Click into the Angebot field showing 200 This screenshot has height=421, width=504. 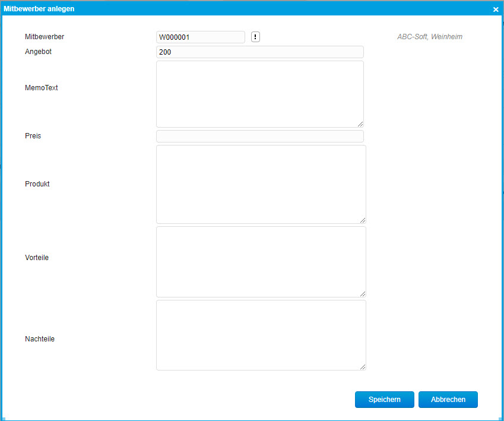259,52
